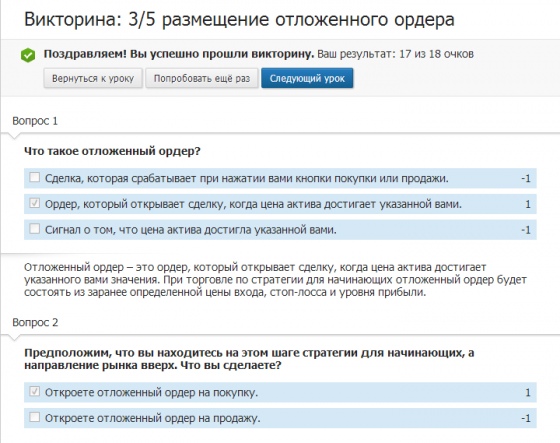The image size is (560, 443).
Task: Check the 'Сделка, которая срабатывает' answer checkbox
Action: tap(34, 177)
